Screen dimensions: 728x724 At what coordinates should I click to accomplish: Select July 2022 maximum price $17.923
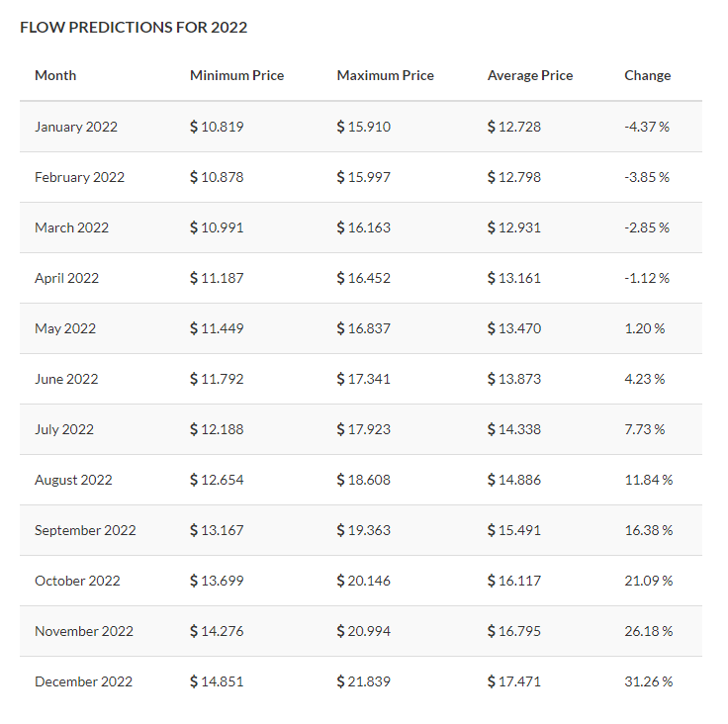point(364,429)
